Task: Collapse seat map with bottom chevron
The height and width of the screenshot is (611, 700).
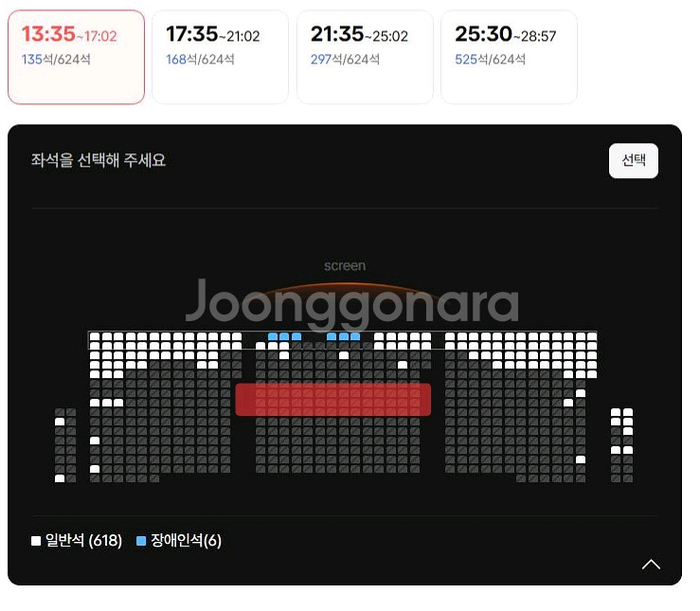Action: pyautogui.click(x=651, y=565)
